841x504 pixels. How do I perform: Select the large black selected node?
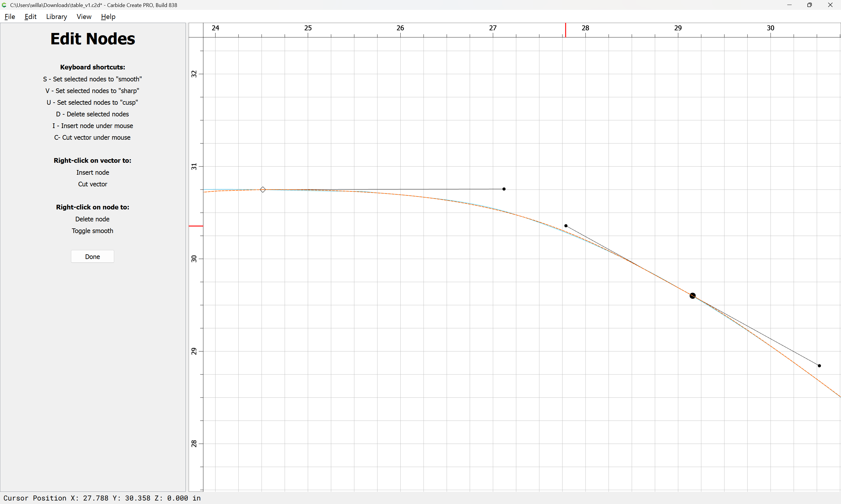pyautogui.click(x=692, y=296)
